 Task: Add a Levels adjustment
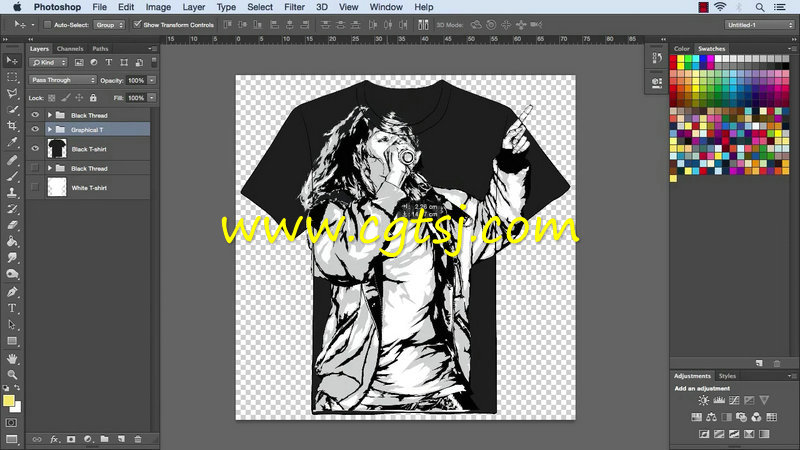pos(719,401)
